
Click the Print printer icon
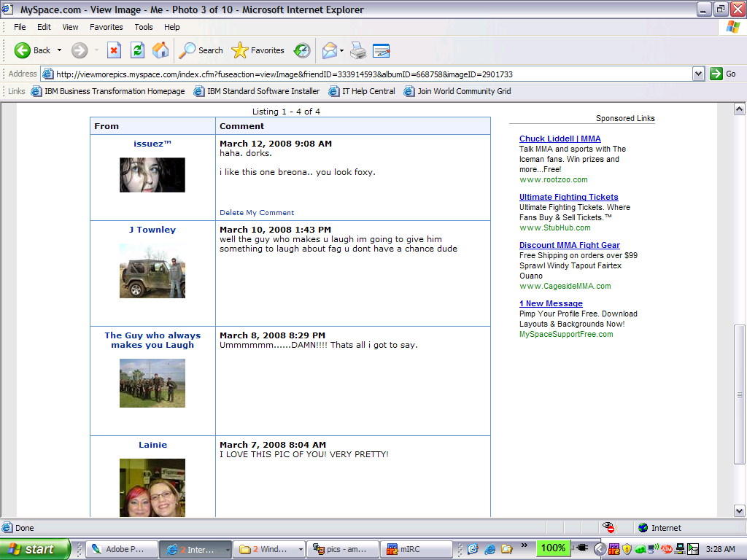pos(357,50)
